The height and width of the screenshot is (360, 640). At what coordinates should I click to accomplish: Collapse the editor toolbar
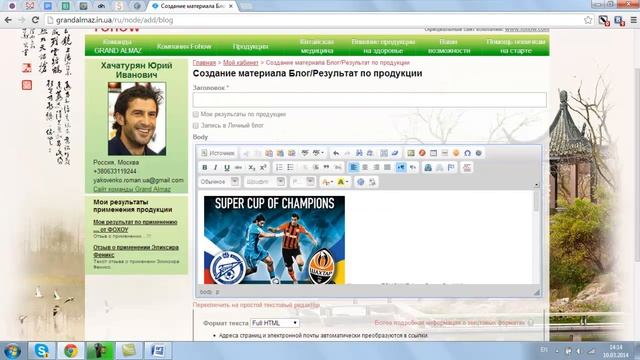536,185
